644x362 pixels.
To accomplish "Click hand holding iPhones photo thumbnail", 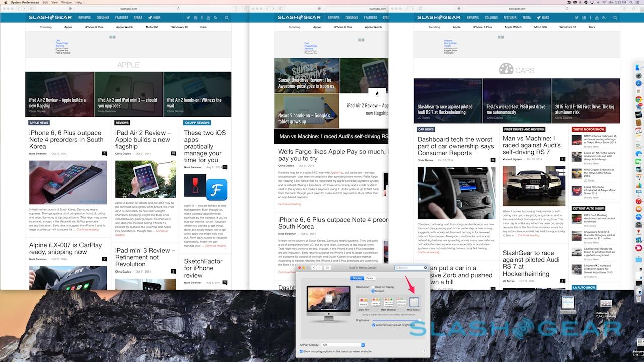I will click(68, 183).
